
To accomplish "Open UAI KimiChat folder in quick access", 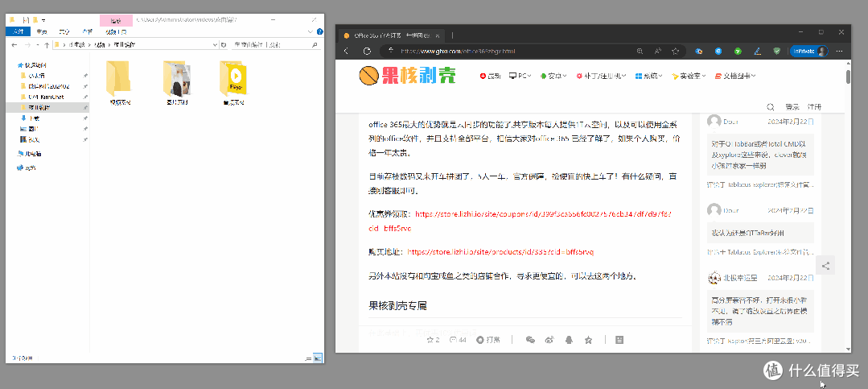I will (x=47, y=97).
